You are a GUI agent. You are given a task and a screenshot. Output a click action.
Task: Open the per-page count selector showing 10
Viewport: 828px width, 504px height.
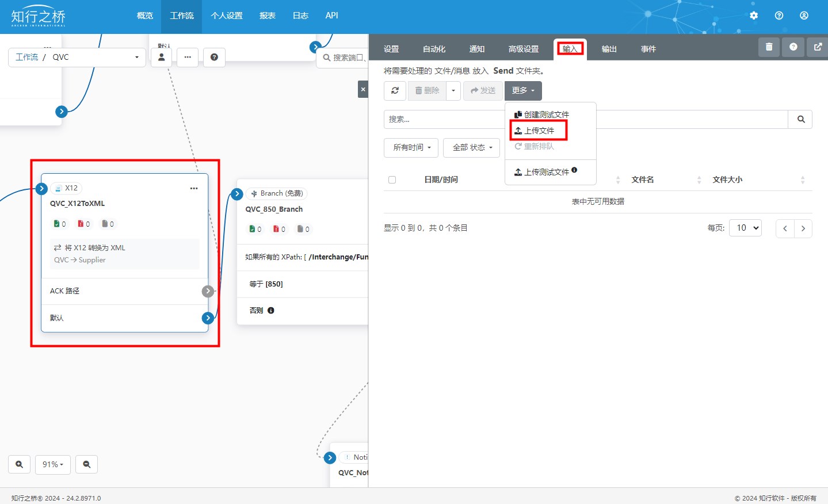[x=745, y=228]
